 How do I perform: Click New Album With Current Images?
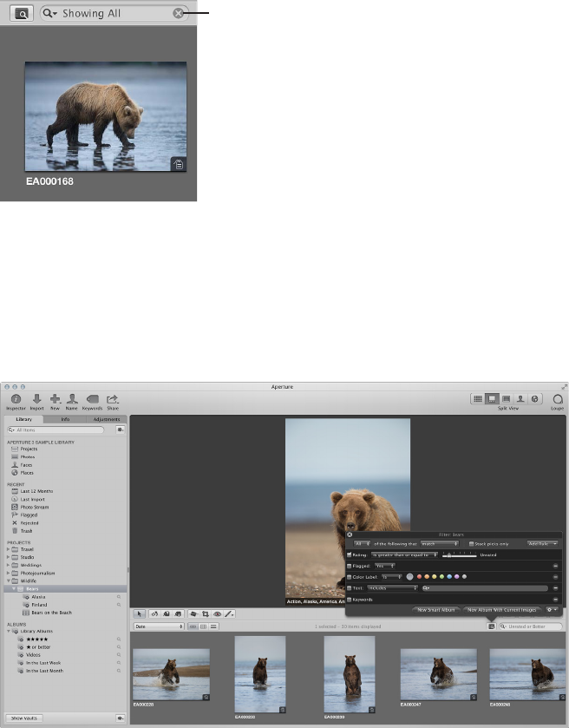(x=501, y=610)
